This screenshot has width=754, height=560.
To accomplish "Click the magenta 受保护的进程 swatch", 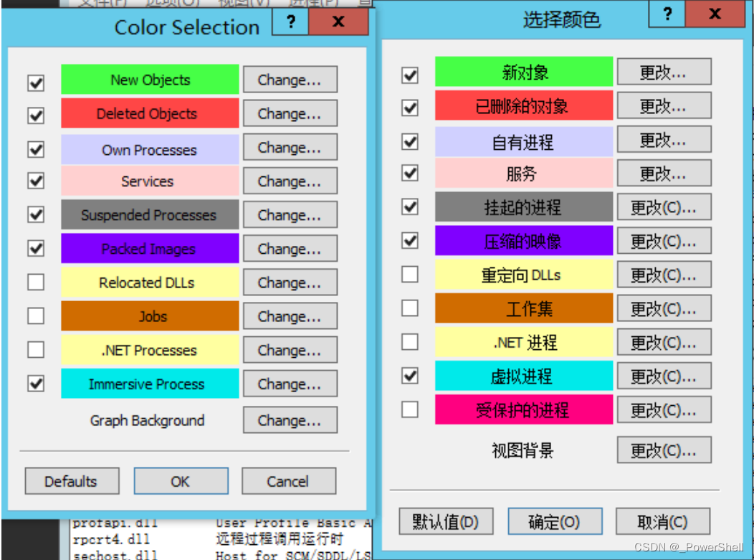I will pos(524,410).
